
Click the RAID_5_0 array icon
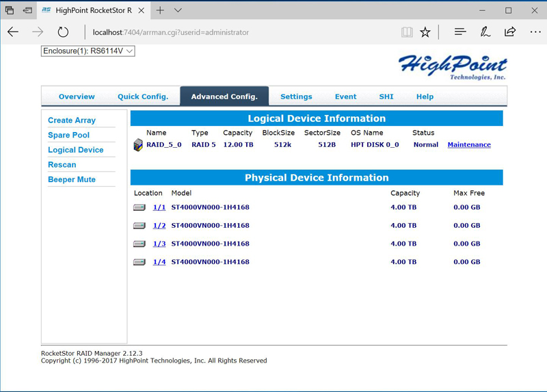(x=138, y=145)
